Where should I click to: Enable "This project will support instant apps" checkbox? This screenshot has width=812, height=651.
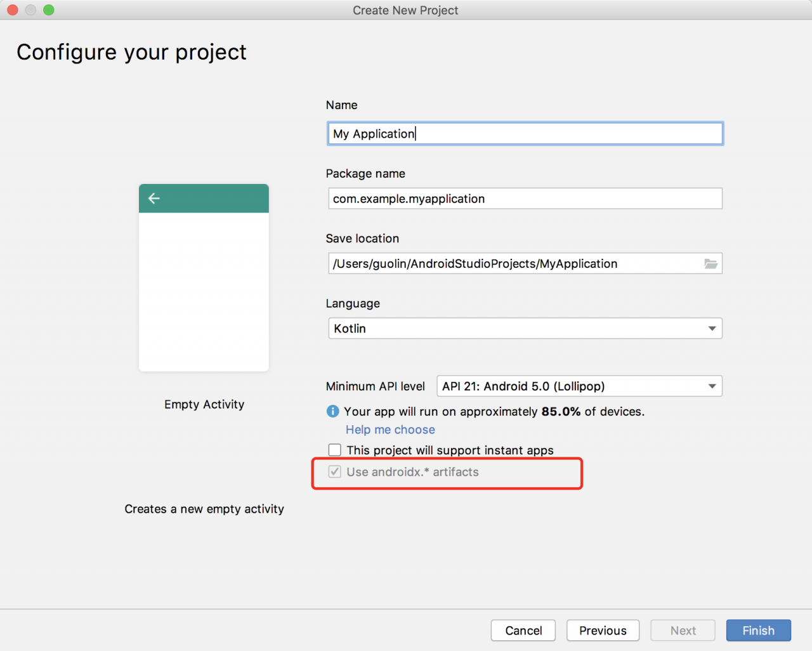pos(335,450)
